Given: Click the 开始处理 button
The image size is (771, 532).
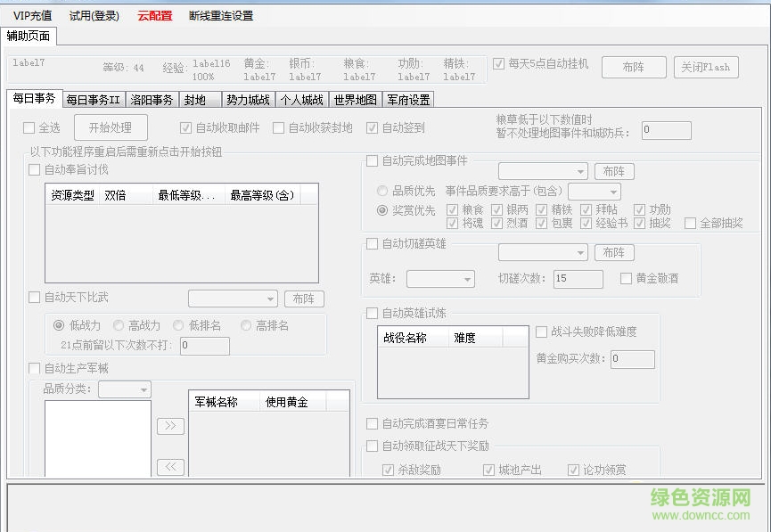Looking at the screenshot, I should [x=110, y=127].
